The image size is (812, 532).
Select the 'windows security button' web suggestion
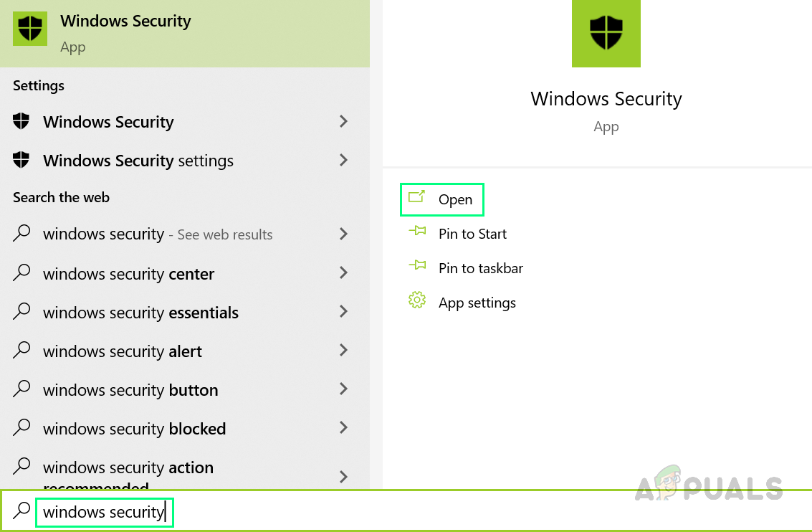[x=130, y=390]
